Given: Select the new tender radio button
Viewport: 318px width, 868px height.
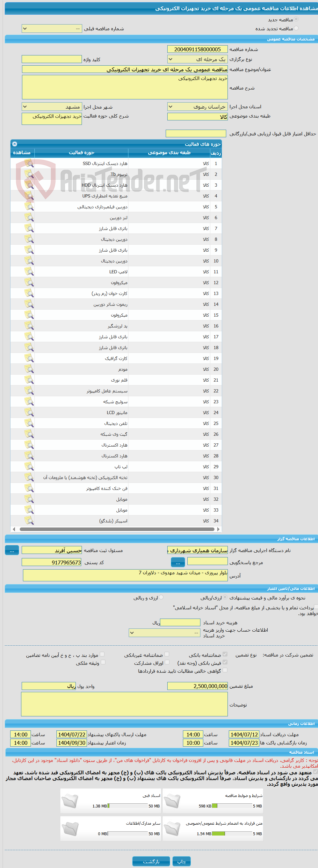Looking at the screenshot, I should coord(296,19).
